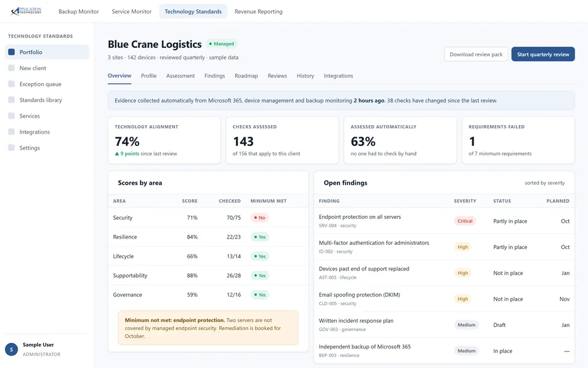The width and height of the screenshot is (588, 368).
Task: Open 'Written incident response plan' finding
Action: (444, 324)
